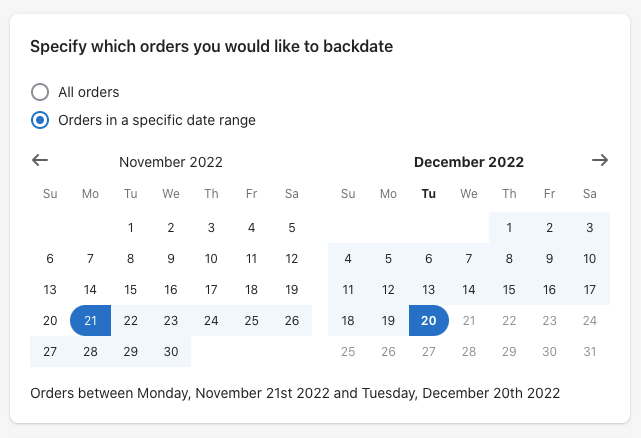Click the December 2022 month heading

[x=469, y=162]
